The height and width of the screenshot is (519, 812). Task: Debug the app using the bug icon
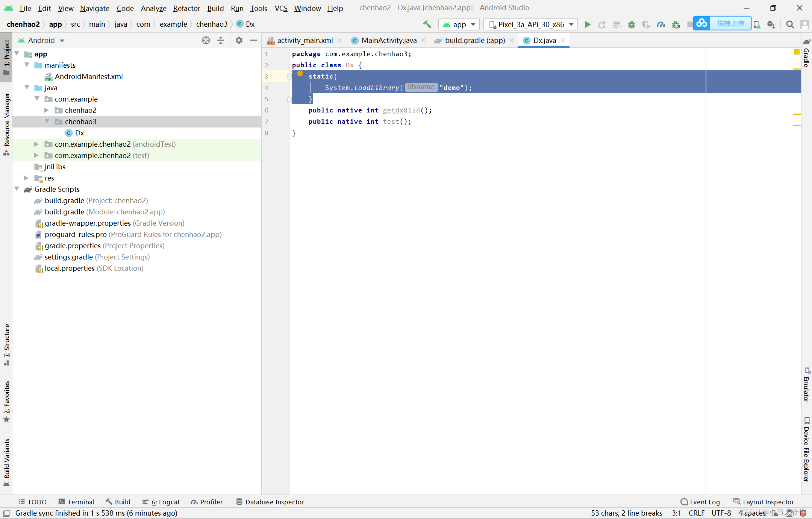tap(631, 24)
